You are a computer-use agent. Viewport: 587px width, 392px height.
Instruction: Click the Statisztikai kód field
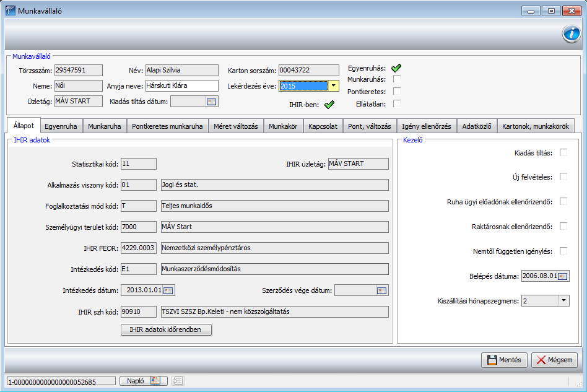click(x=139, y=164)
